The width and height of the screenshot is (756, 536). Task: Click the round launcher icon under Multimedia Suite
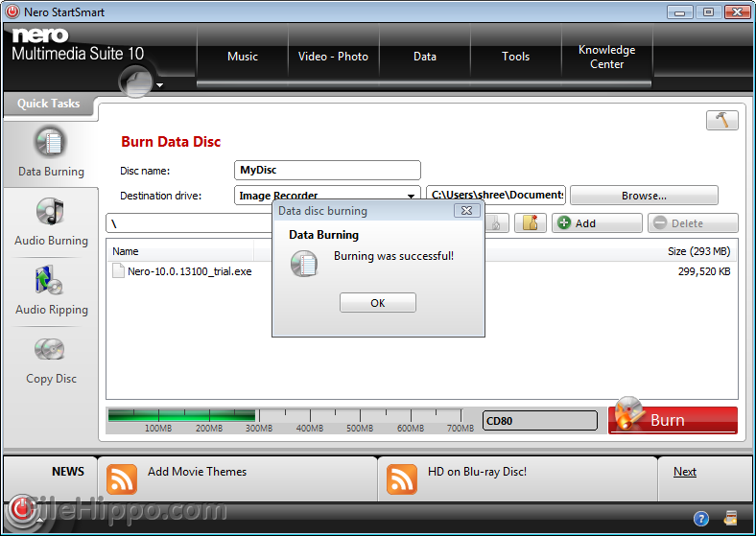pyautogui.click(x=135, y=81)
